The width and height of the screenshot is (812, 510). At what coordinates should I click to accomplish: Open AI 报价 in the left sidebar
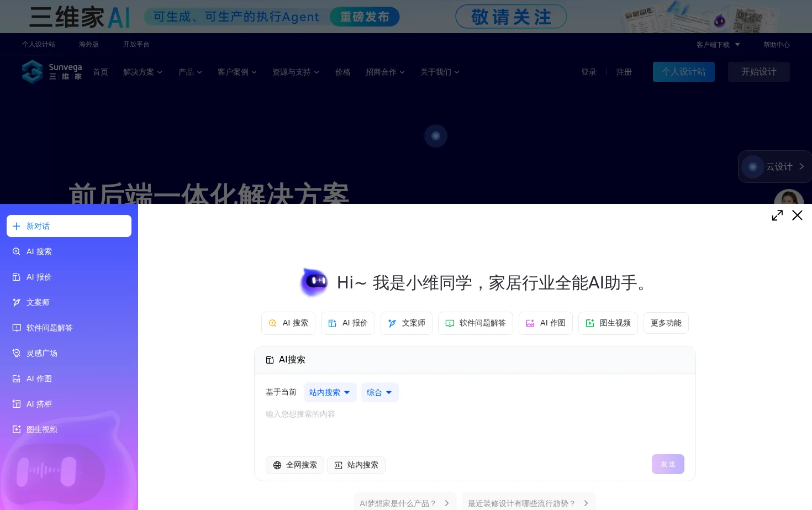[x=69, y=277]
